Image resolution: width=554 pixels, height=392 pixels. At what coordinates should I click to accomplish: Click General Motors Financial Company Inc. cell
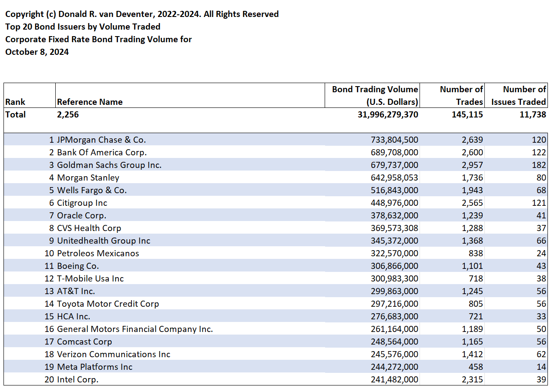point(135,329)
